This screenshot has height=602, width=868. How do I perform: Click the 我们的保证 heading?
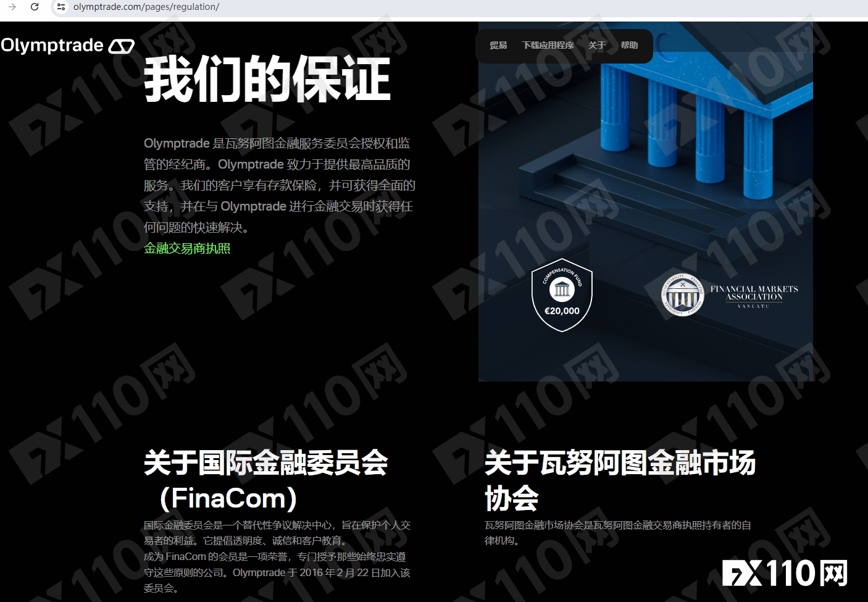(267, 79)
